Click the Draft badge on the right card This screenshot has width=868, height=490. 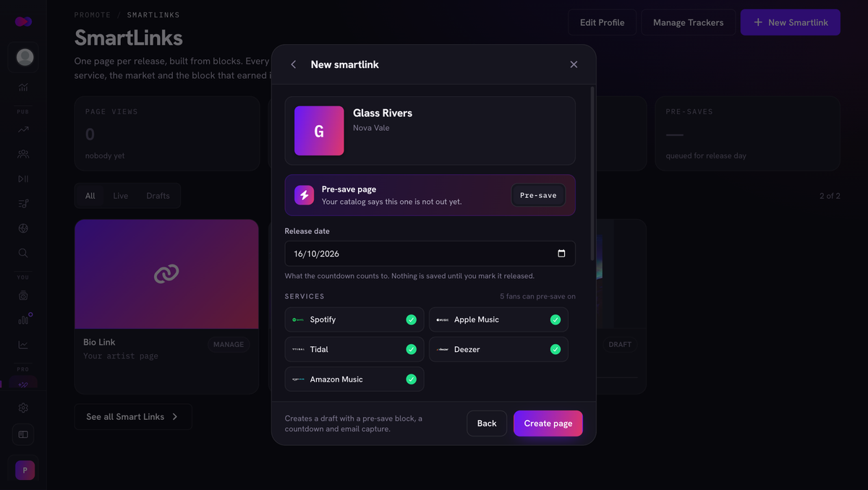pyautogui.click(x=620, y=345)
